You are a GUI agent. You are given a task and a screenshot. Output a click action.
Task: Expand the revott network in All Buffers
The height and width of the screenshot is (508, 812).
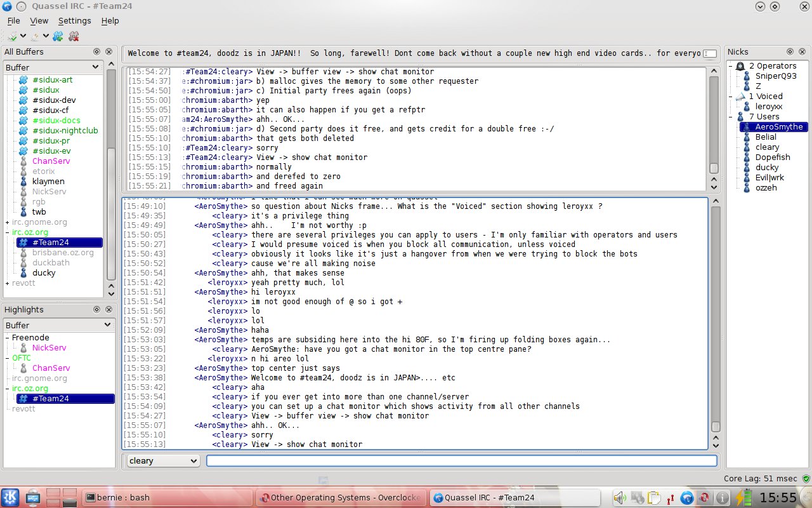(x=7, y=283)
